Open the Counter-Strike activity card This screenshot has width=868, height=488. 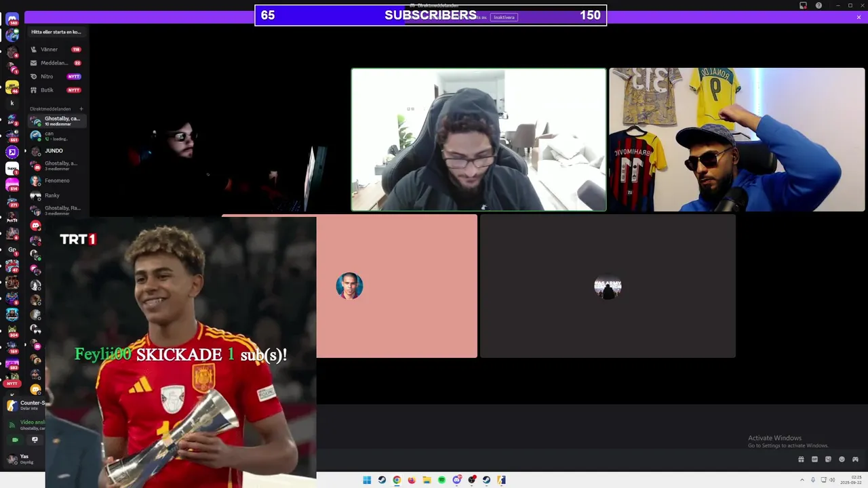(x=25, y=405)
